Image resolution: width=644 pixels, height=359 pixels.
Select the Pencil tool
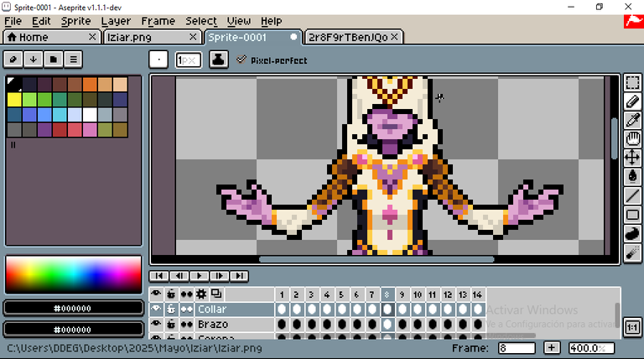[x=632, y=101]
